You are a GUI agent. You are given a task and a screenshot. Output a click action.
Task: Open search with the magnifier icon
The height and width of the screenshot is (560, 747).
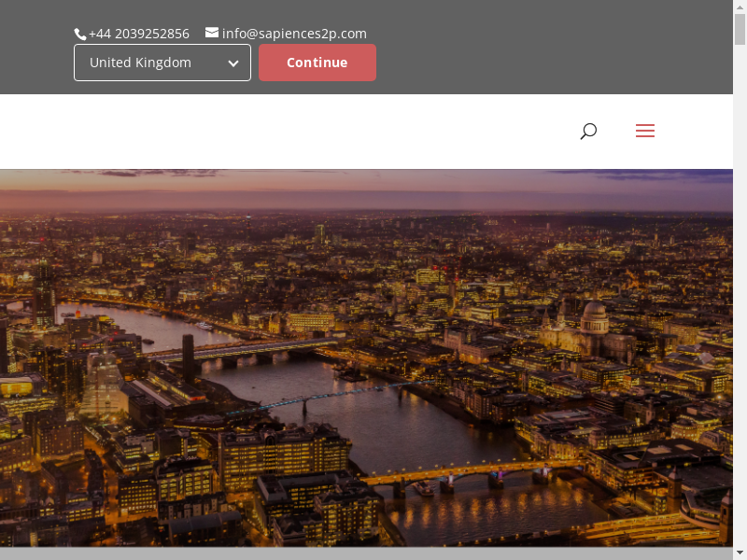click(588, 132)
